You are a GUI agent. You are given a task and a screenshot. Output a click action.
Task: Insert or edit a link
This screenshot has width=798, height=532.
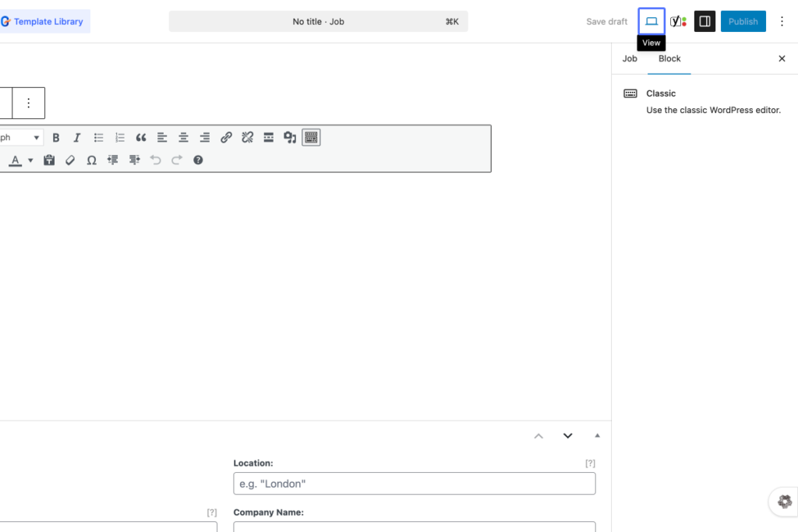point(226,137)
